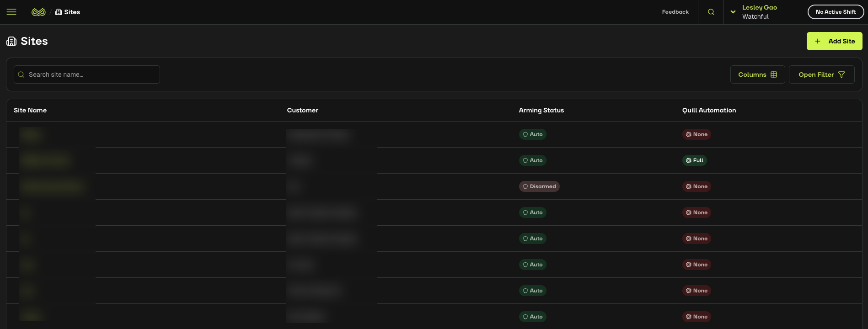Click the None automation badge in first row
The height and width of the screenshot is (329, 868).
coord(696,134)
